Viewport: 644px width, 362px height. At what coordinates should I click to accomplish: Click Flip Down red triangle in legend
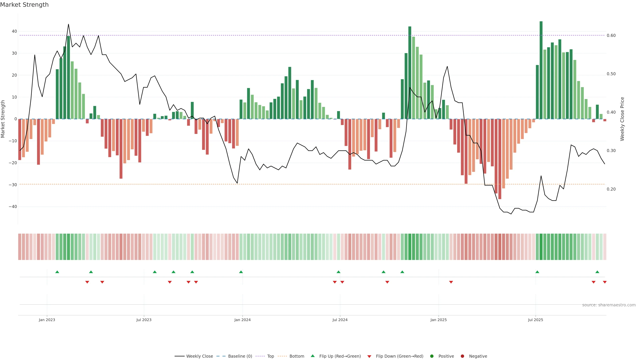(x=369, y=356)
